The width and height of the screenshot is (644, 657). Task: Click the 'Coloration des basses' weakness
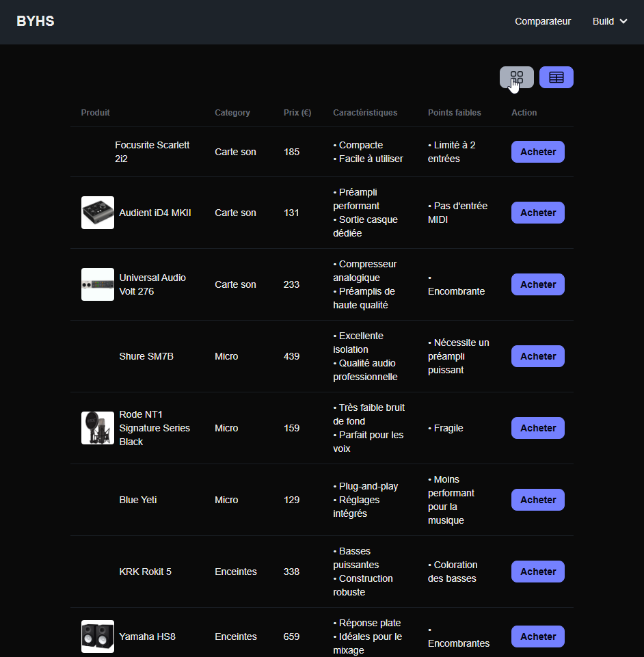click(x=453, y=572)
